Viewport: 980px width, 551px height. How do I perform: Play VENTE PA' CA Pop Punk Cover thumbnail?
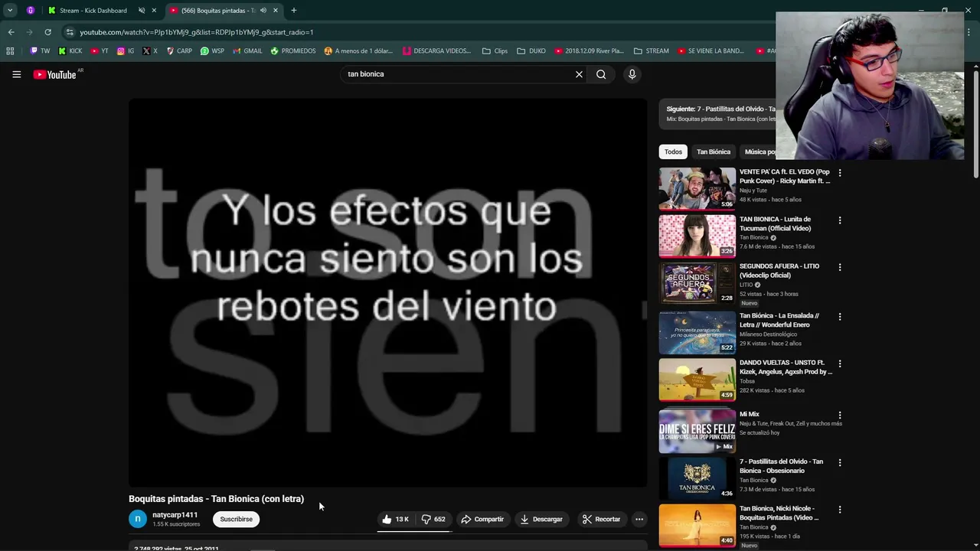pos(697,188)
